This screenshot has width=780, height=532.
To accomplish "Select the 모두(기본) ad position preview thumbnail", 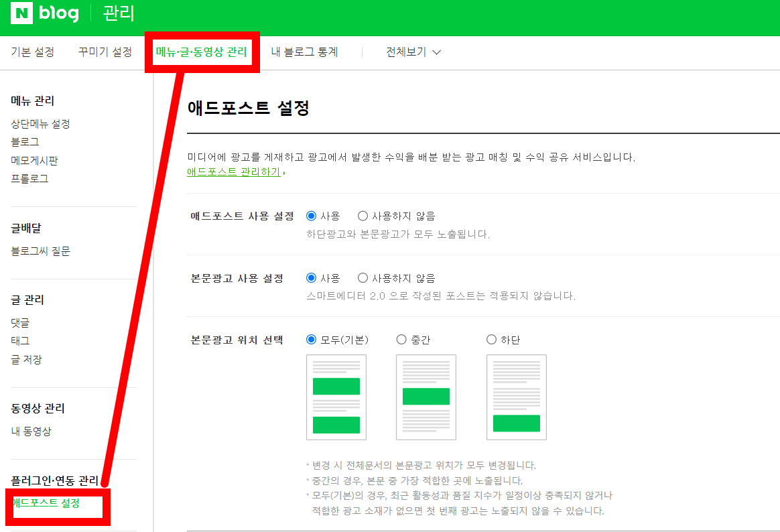I will tap(336, 397).
